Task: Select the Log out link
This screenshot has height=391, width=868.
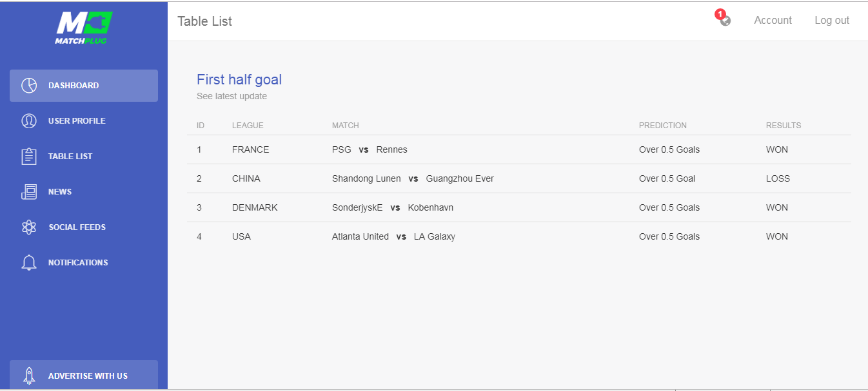Action: 832,21
